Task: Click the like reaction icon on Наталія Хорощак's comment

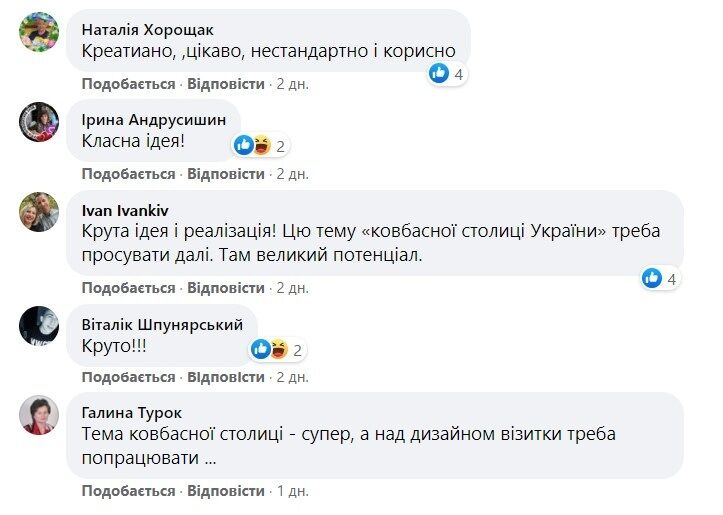Action: point(439,73)
